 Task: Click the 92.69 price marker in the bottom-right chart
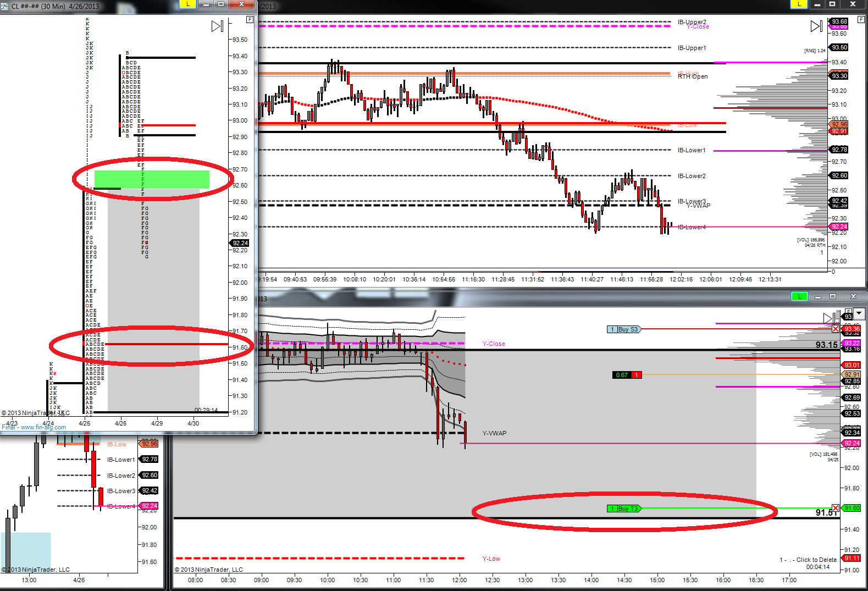pyautogui.click(x=852, y=397)
